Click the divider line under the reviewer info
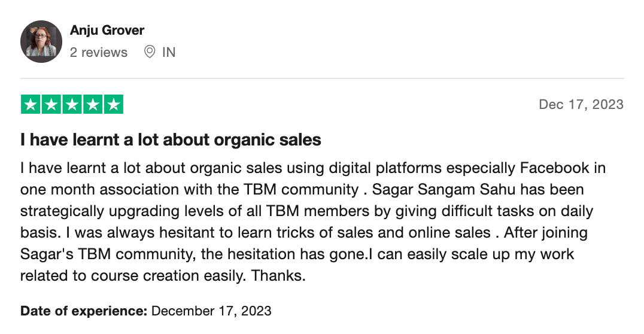This screenshot has height=334, width=644. 322,78
